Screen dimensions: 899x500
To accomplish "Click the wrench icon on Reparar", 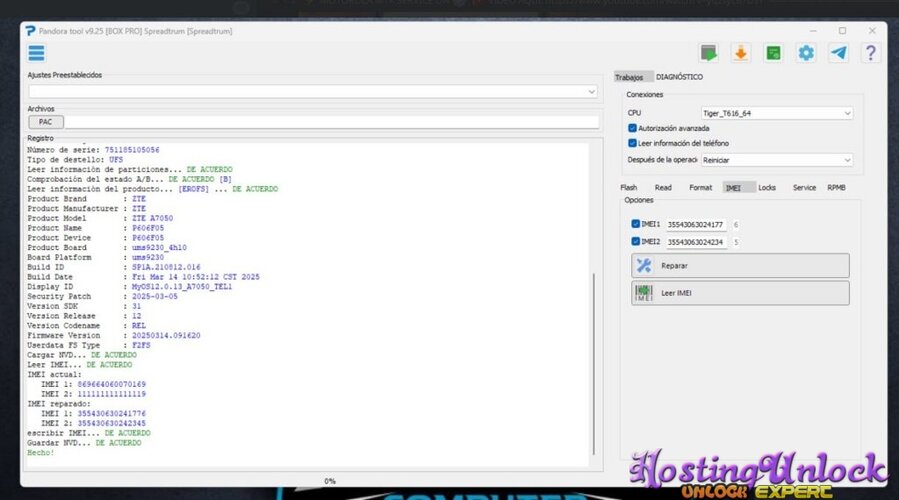I will pyautogui.click(x=644, y=265).
